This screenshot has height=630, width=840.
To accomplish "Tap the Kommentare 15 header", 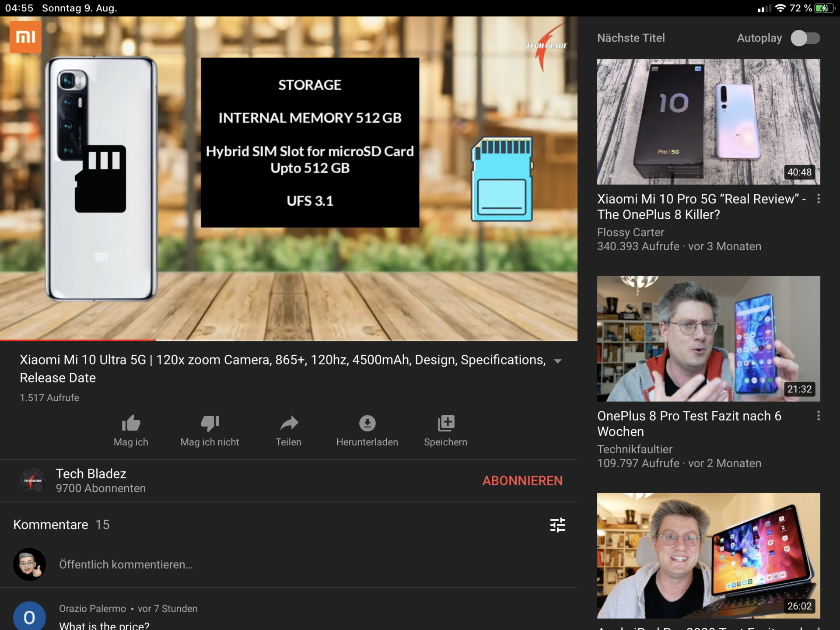I will pyautogui.click(x=61, y=525).
